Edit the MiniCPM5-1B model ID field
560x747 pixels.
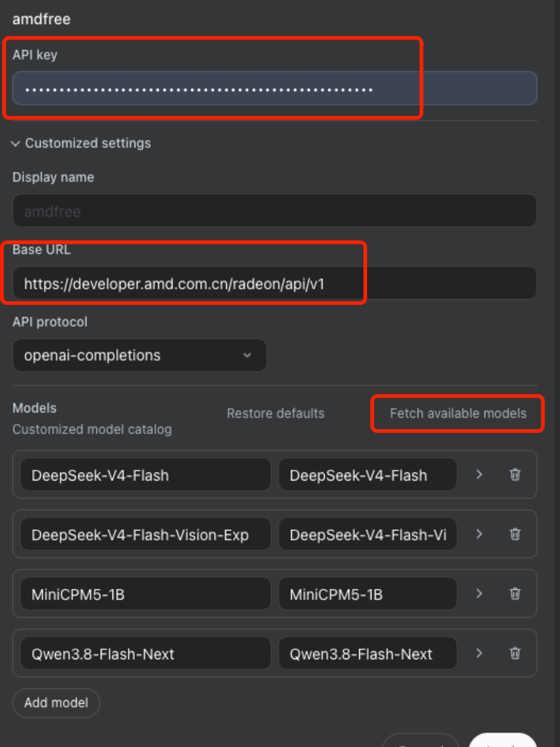[145, 594]
